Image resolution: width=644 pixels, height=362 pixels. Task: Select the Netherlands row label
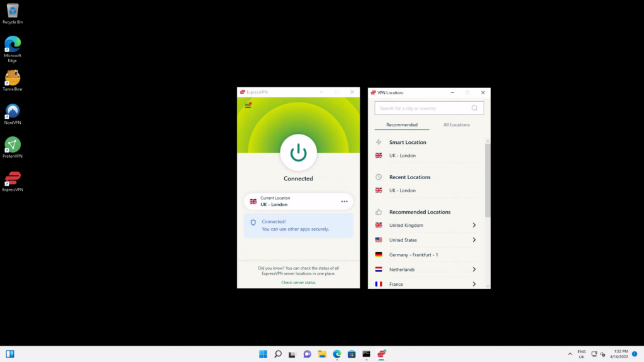coord(402,270)
